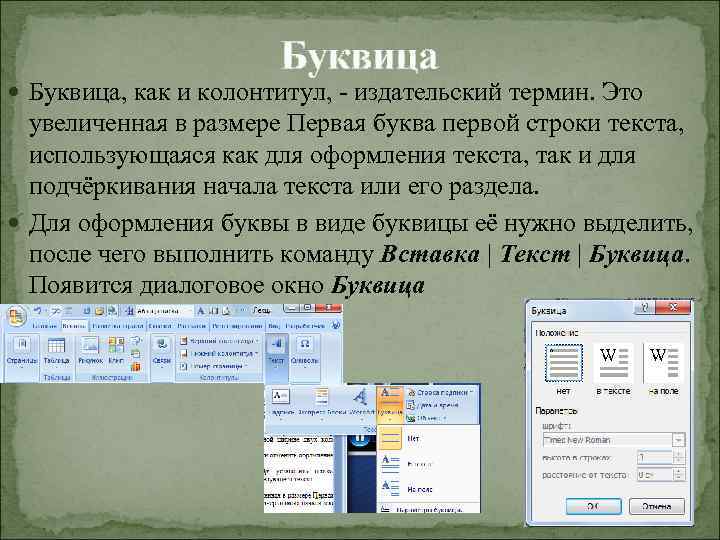Click the Word help icon at ribbon right end
Image resolution: width=720 pixels, height=540 pixels.
tap(336, 326)
